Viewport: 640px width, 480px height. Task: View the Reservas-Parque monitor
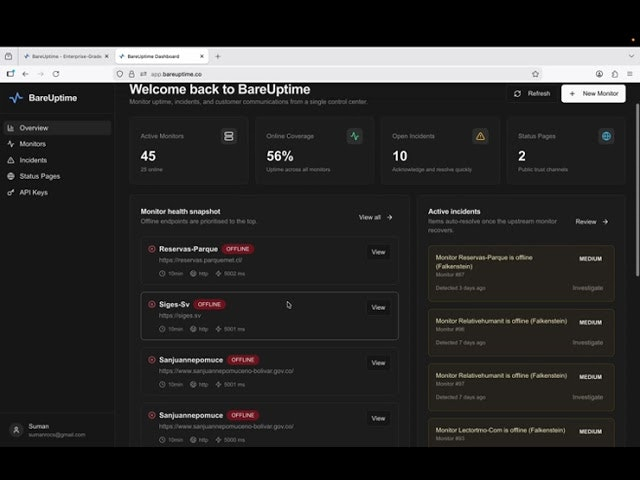(378, 252)
